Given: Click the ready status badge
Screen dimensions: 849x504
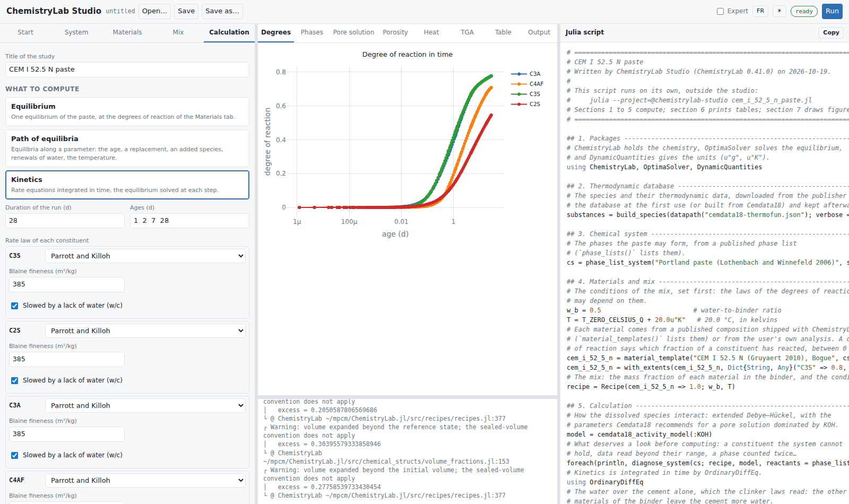Looking at the screenshot, I should pyautogui.click(x=804, y=11).
